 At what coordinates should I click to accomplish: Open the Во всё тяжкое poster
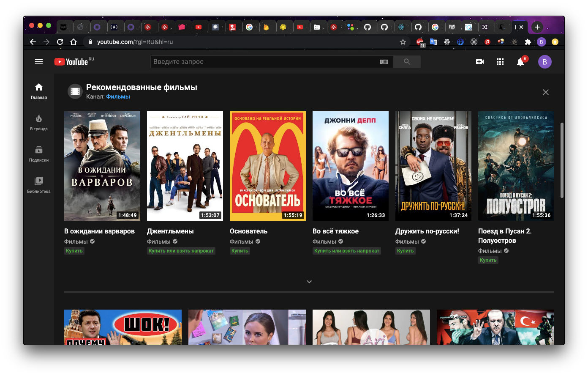coord(351,166)
